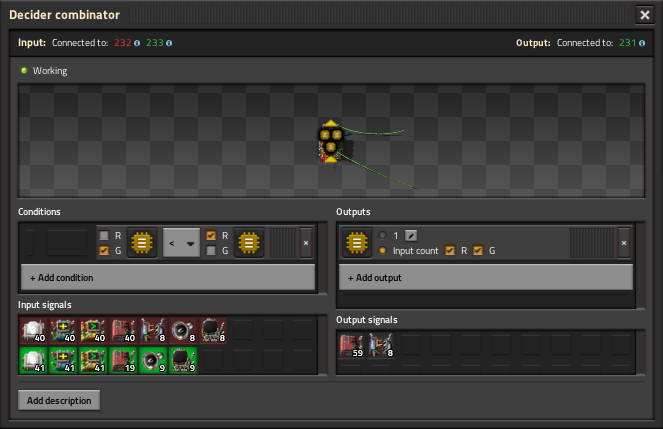Enable red wire for the first condition signal
663x429 pixels.
click(x=104, y=236)
